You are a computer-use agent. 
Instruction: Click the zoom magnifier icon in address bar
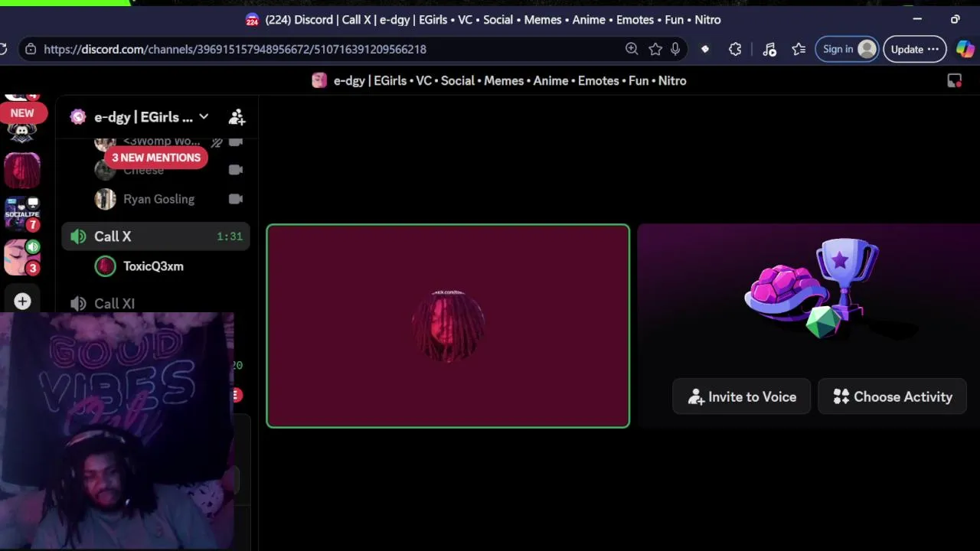[632, 49]
